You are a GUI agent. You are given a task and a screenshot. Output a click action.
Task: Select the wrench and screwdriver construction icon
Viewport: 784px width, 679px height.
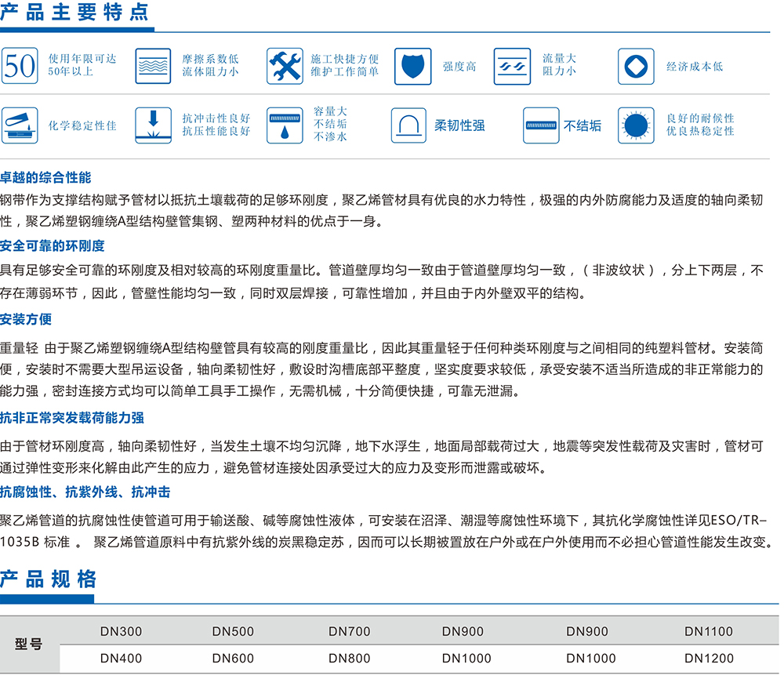pos(284,66)
